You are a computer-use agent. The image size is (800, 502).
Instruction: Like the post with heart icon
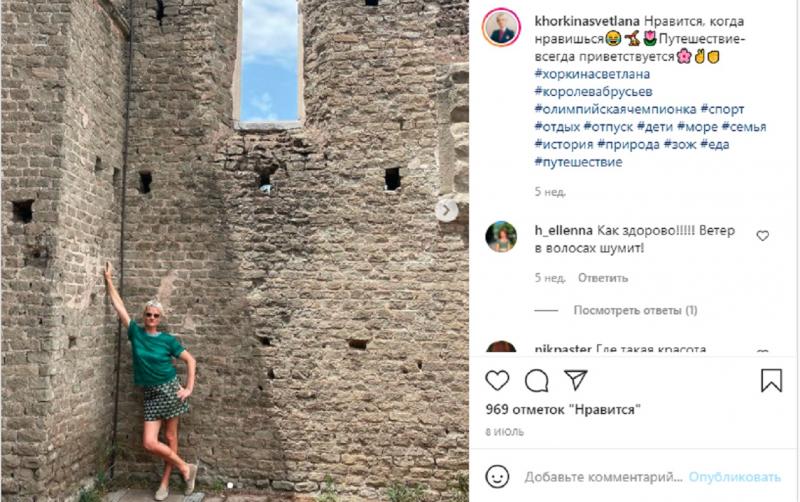(497, 381)
